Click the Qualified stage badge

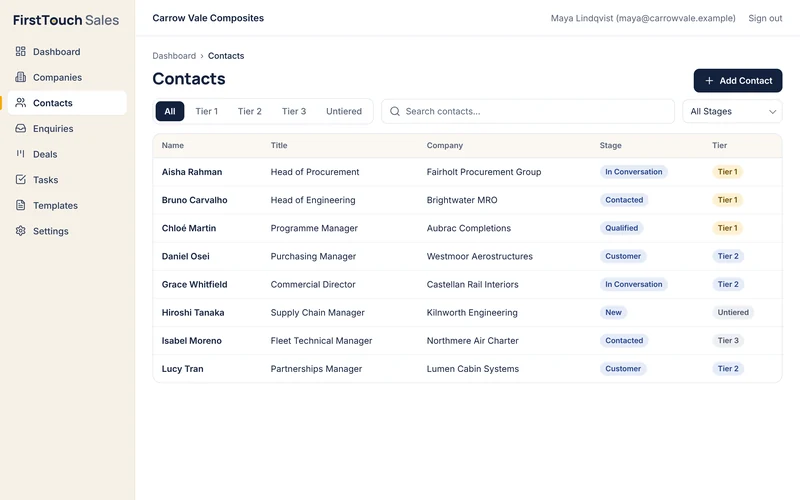[621, 228]
